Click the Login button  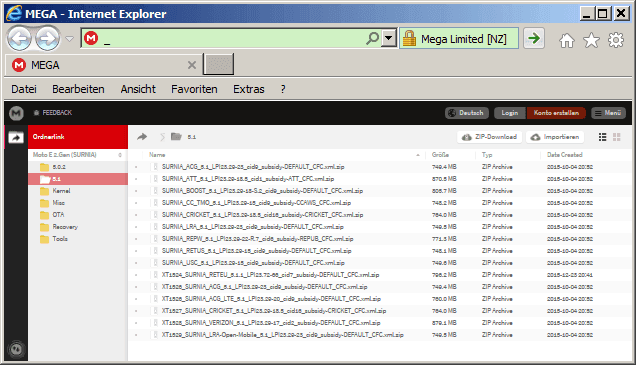[509, 113]
